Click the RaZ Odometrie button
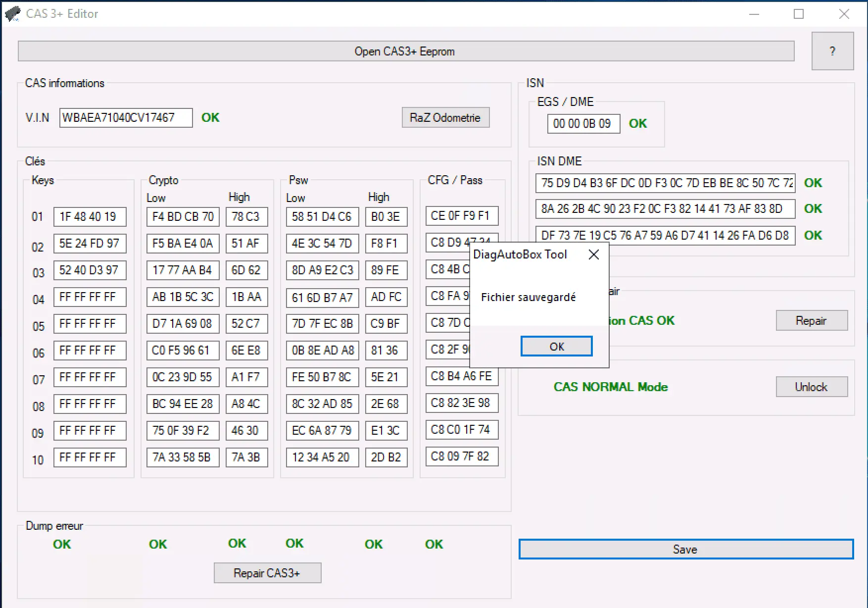Screen dimensions: 868x608 point(445,117)
